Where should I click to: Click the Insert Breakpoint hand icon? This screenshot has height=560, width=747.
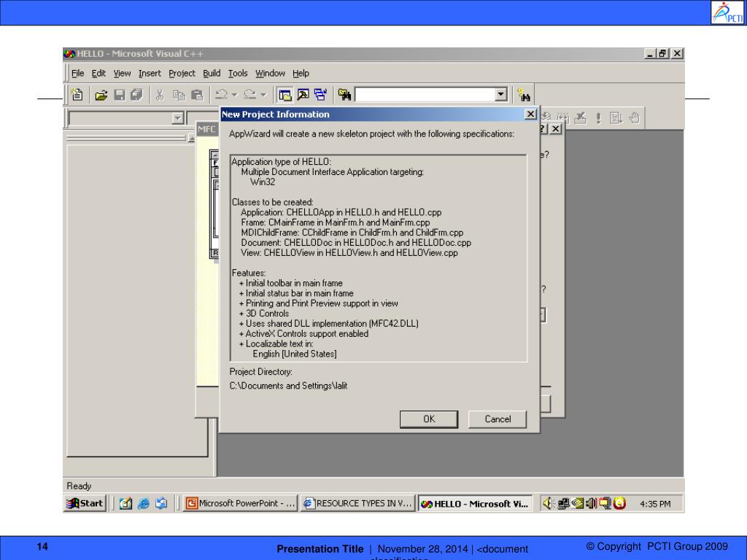click(634, 117)
